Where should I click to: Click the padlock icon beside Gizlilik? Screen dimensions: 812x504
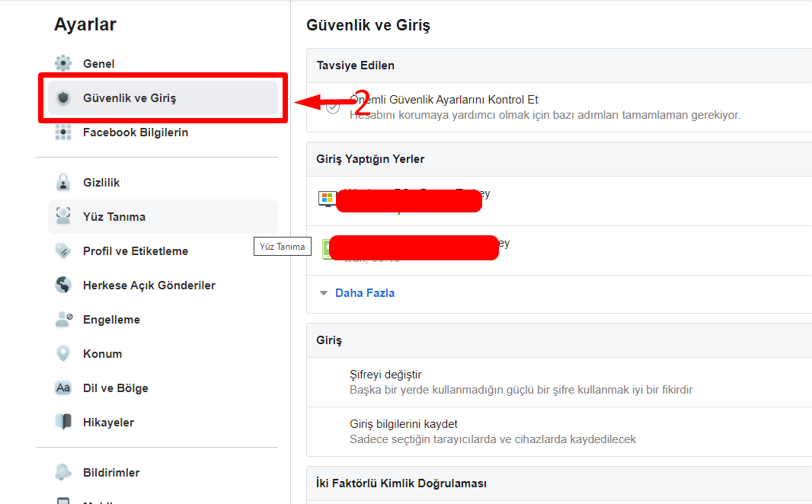click(63, 183)
